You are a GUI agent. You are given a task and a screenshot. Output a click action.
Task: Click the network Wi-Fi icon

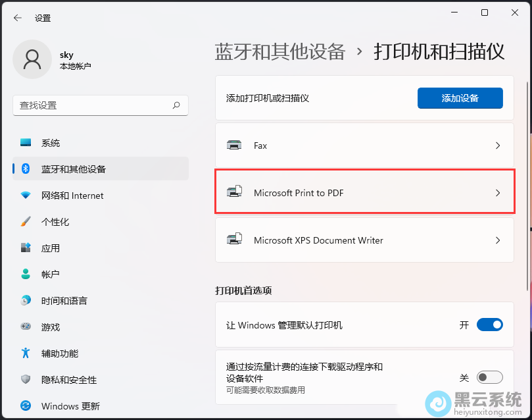tap(26, 196)
